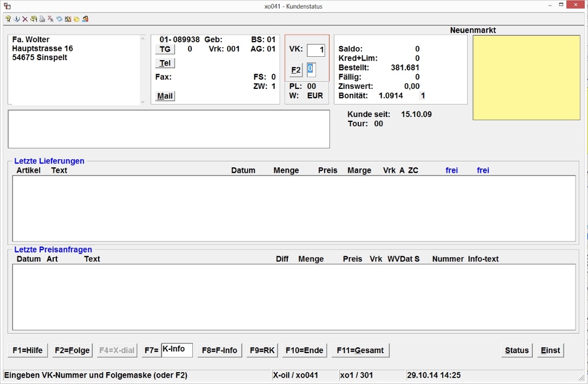Click the blue info toolbar icon

point(16,19)
